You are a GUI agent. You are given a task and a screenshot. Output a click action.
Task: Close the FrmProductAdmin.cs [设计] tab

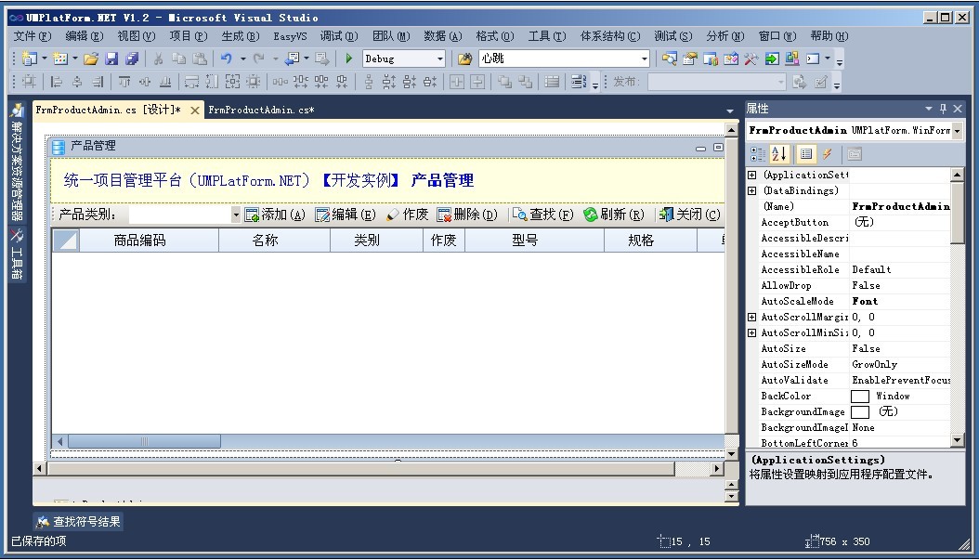coord(195,111)
